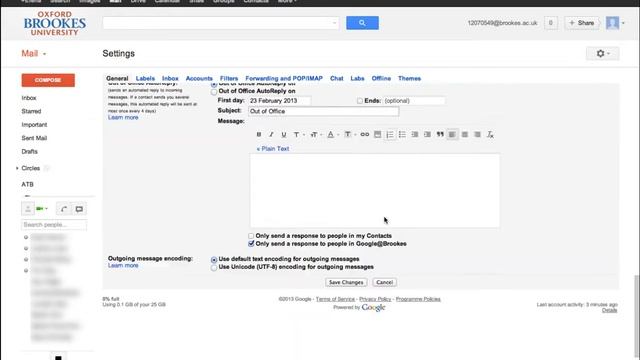
Task: Apply bold formatting in the message toolbar
Action: pos(259,134)
